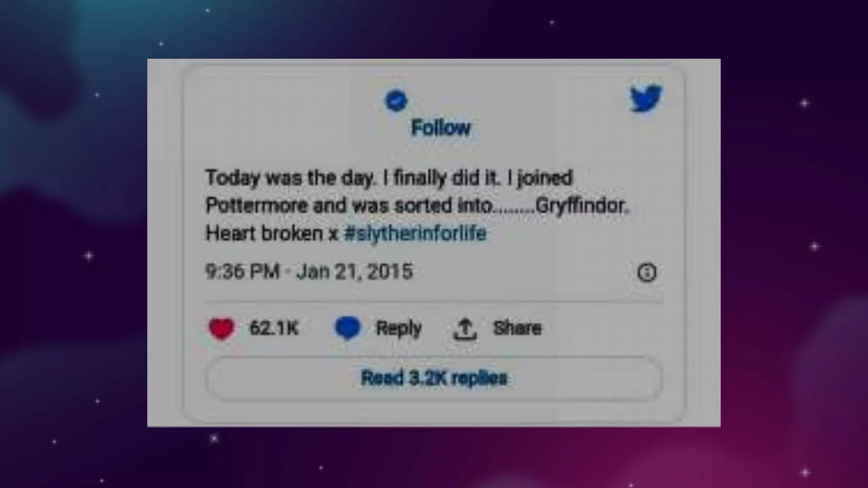This screenshot has height=488, width=868.
Task: Click the divider line above the like count
Action: pos(433,302)
